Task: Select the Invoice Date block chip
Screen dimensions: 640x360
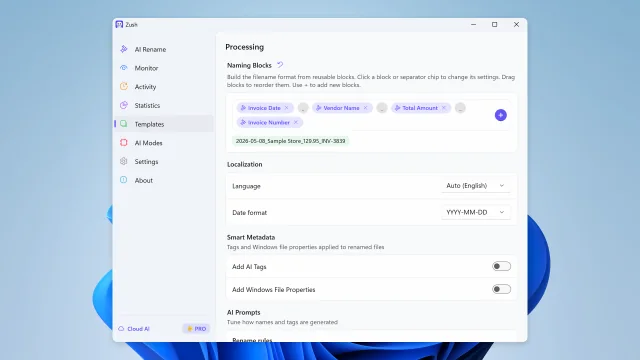Action: click(x=264, y=108)
